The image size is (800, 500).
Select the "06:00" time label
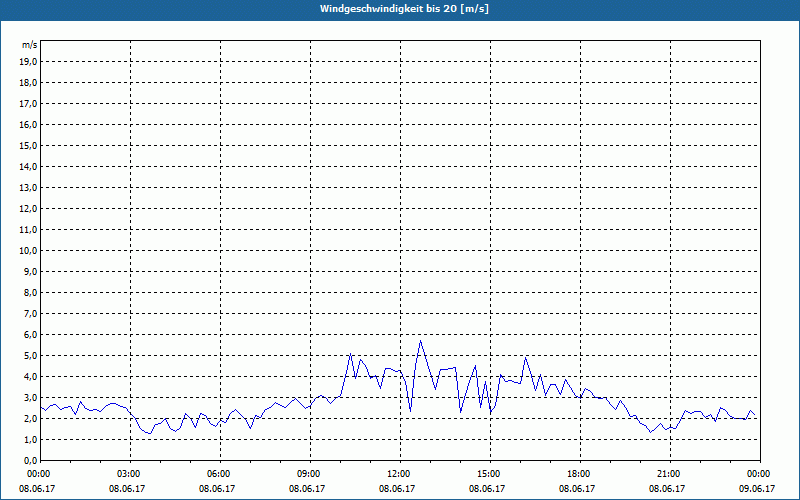pyautogui.click(x=220, y=474)
